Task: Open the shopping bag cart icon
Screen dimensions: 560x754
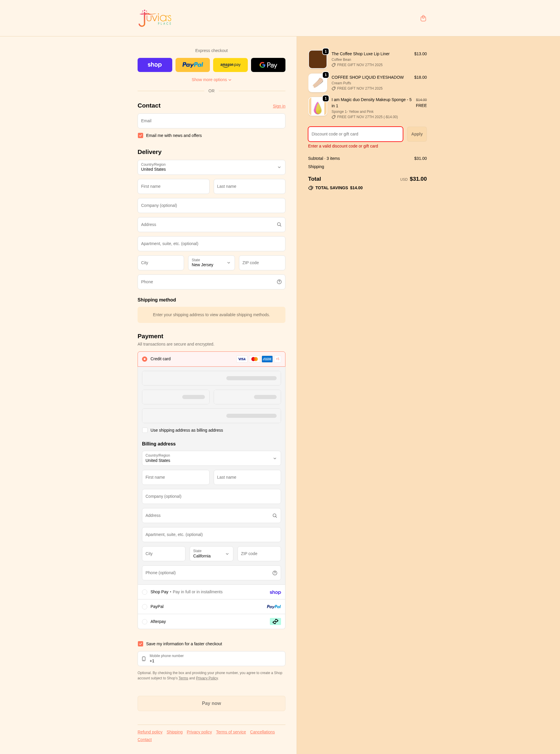Action: point(423,18)
